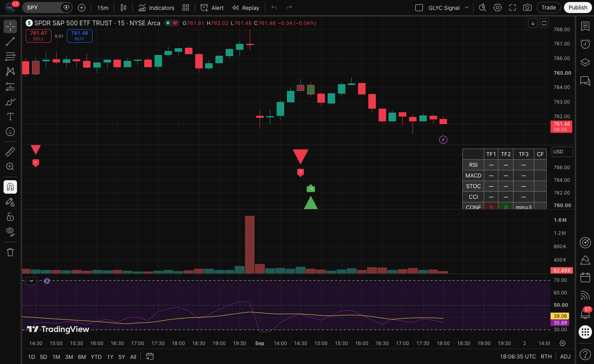The image size is (594, 364).
Task: Open the candle chart type dropdown
Action: pyautogui.click(x=123, y=8)
